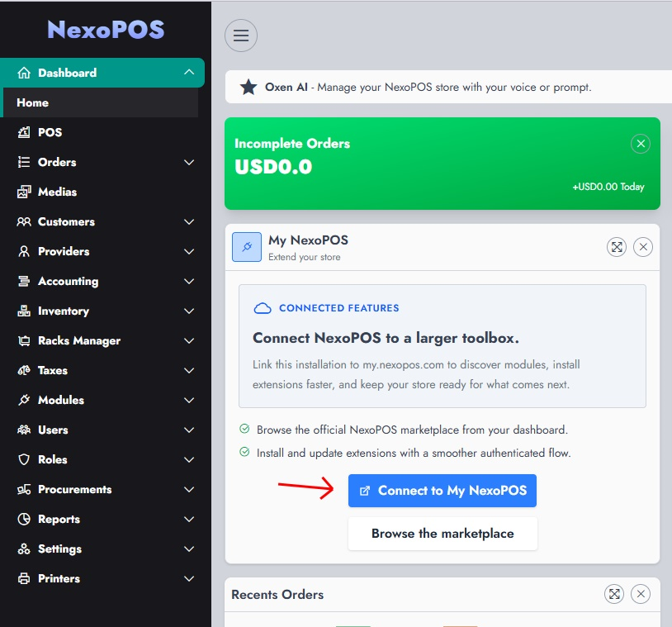Screen dimensions: 672x627
Task: Click the cloud icon beside Connected Features
Action: pyautogui.click(x=263, y=308)
